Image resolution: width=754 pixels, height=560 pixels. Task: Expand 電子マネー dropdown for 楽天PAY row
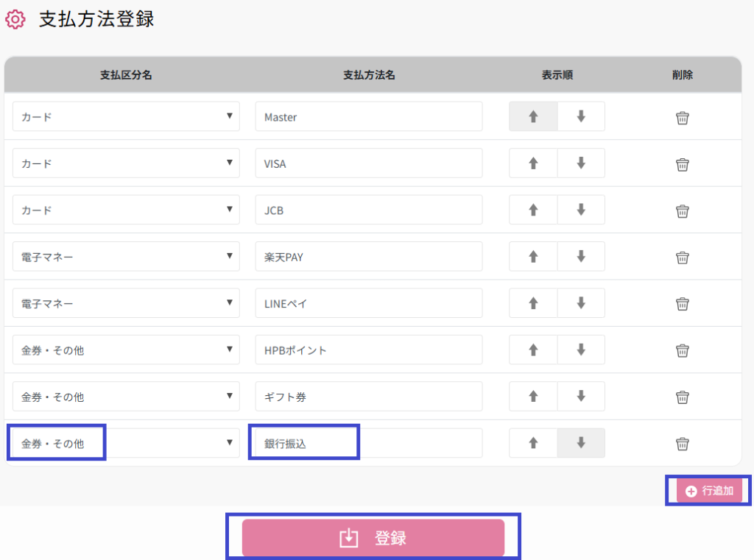click(x=126, y=257)
